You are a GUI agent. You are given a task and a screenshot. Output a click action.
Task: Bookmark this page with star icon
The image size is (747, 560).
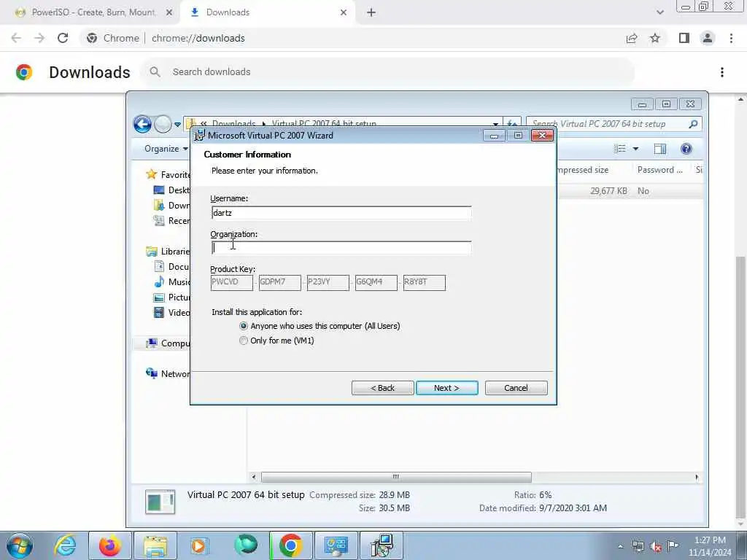(655, 38)
